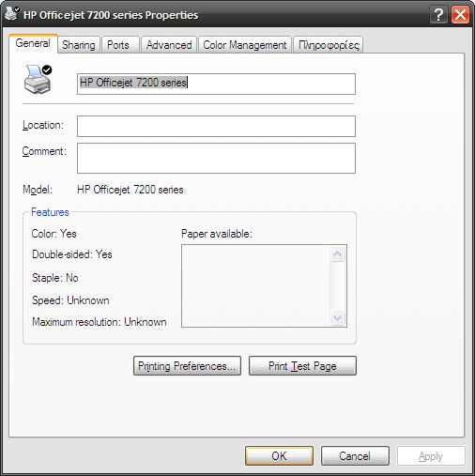Image resolution: width=475 pixels, height=476 pixels.
Task: Click the question mark help button
Action: pos(438,14)
